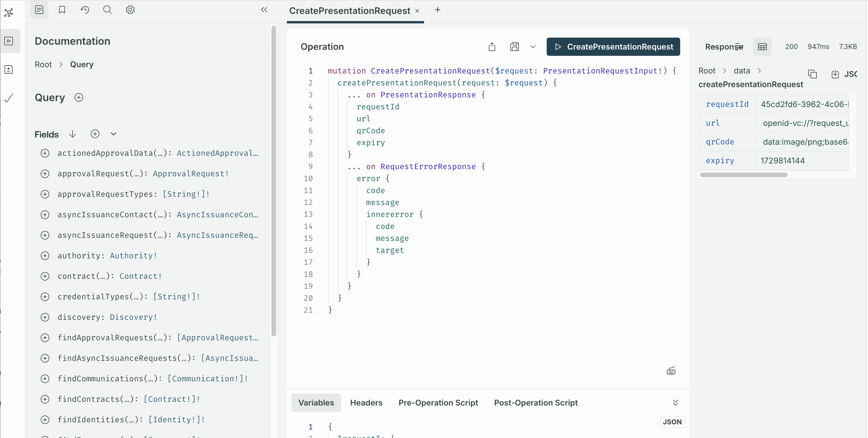Collapse the sidebar with the double-chevron arrow

264,10
